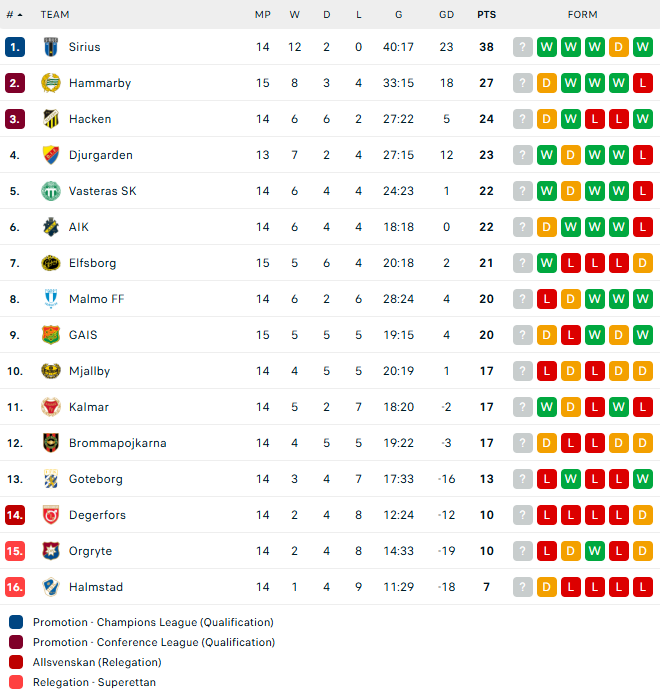Open the Hammarby team logo
The height and width of the screenshot is (698, 660).
[51, 83]
